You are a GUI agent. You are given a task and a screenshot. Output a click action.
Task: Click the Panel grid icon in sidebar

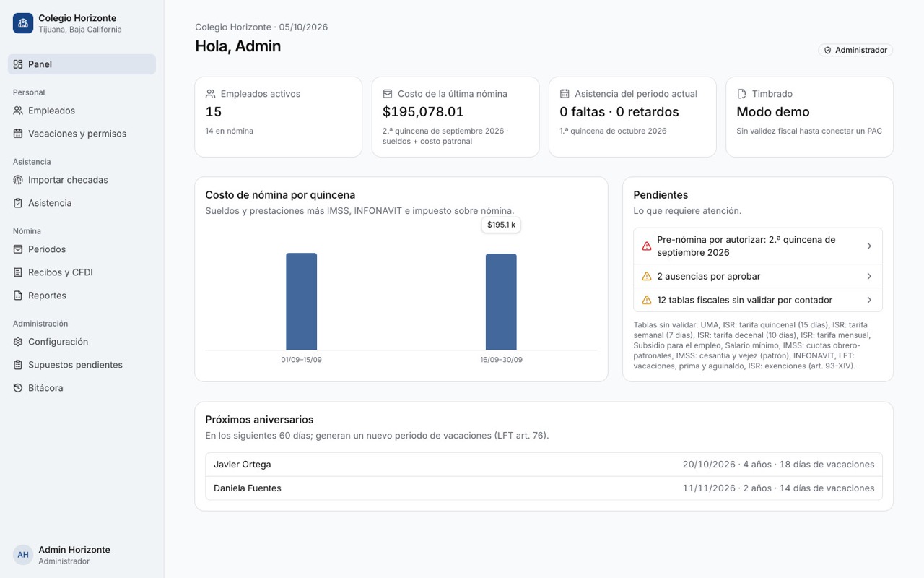point(18,64)
